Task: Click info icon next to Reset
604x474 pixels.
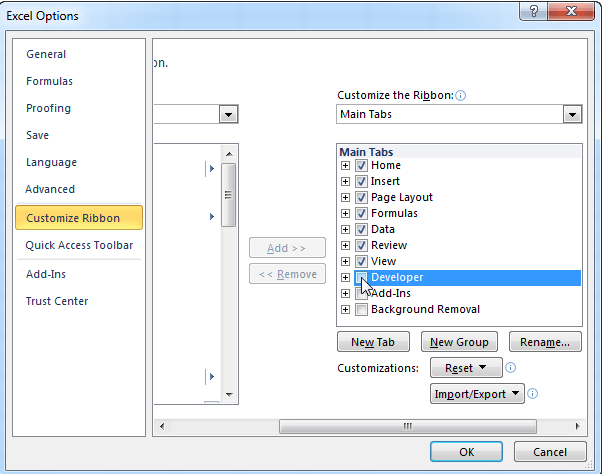Action: (510, 368)
